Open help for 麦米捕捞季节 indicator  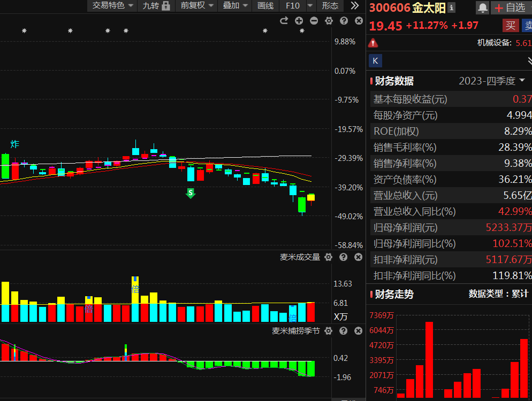point(344,331)
